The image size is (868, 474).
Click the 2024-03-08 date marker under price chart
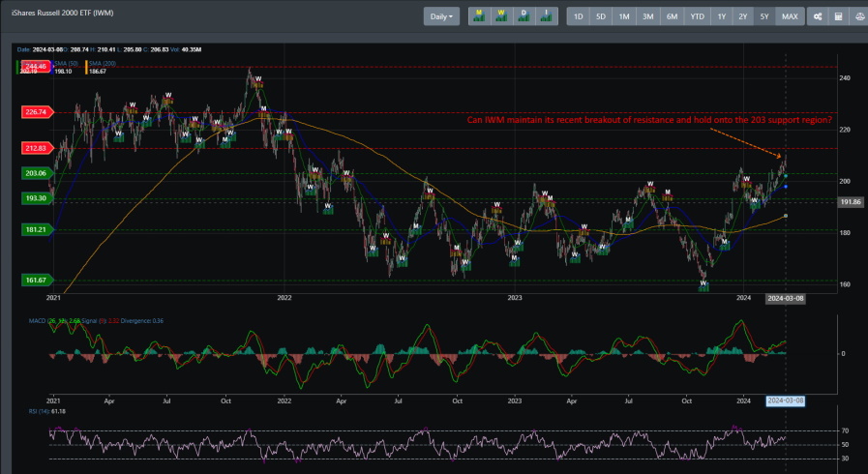[786, 298]
